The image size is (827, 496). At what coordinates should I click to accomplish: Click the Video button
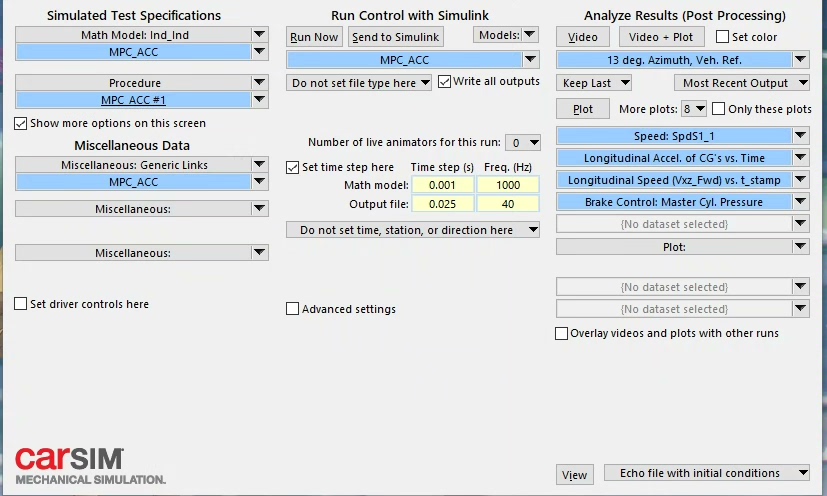click(x=583, y=37)
